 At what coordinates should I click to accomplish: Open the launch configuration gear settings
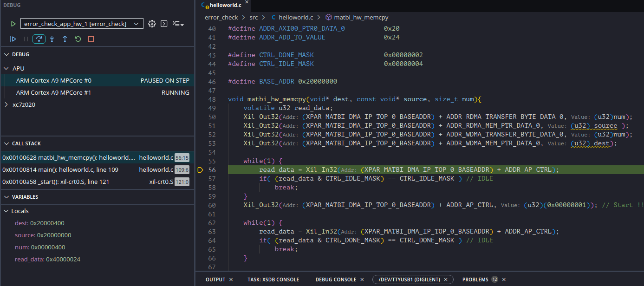pyautogui.click(x=151, y=24)
